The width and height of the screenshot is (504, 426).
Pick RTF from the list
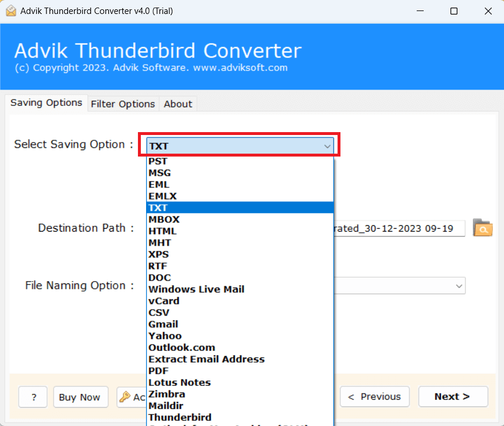pyautogui.click(x=240, y=266)
